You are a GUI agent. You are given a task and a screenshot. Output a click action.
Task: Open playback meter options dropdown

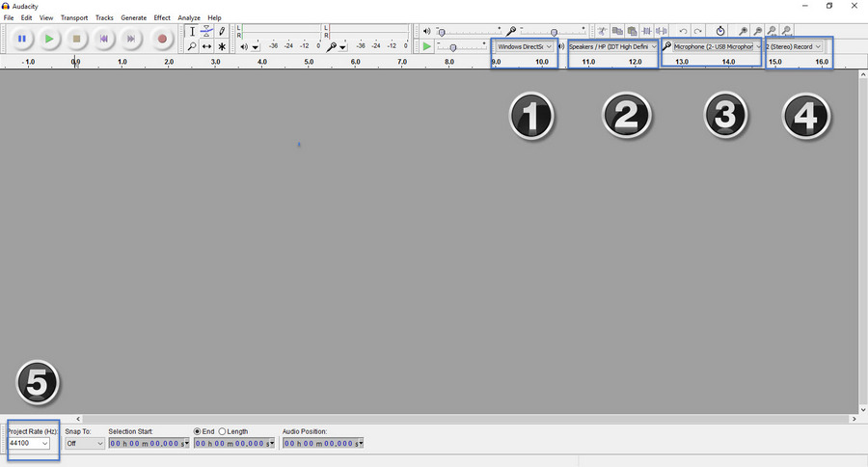(x=256, y=47)
